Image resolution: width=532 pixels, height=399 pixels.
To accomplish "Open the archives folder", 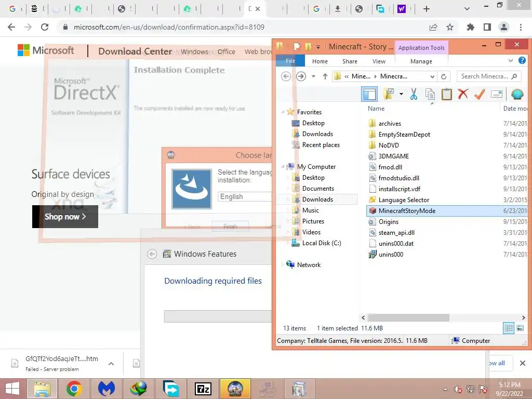I will click(390, 124).
